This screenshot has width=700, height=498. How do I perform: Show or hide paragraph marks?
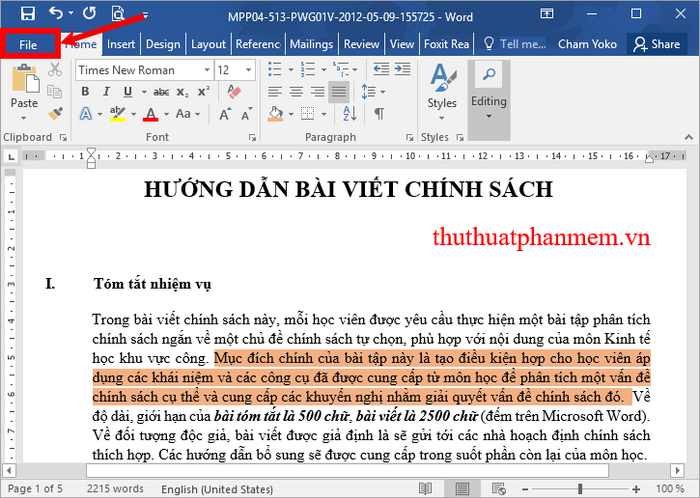(x=379, y=114)
